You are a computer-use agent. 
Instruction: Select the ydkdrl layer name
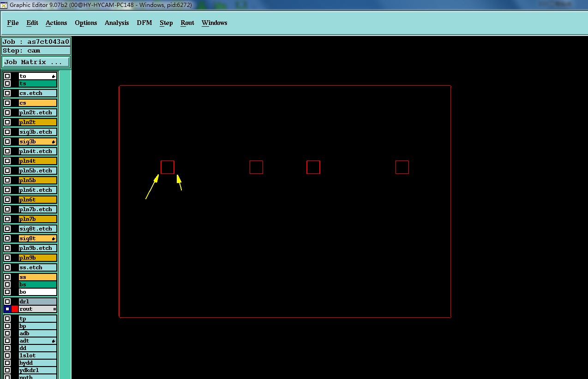tap(38, 370)
